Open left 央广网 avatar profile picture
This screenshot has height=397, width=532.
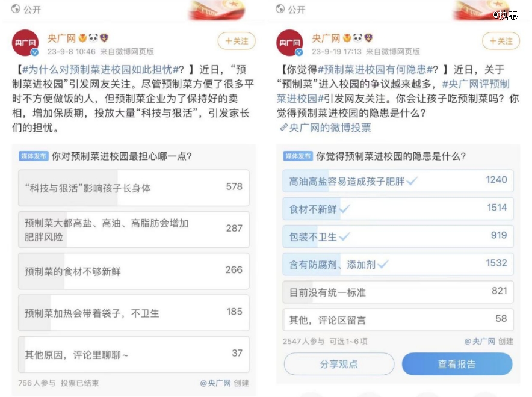pos(25,43)
